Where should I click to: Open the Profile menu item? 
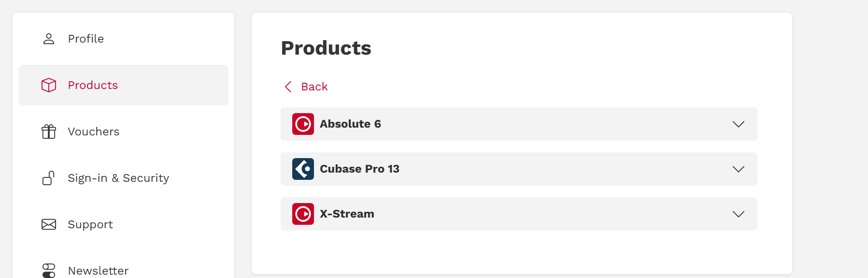(x=86, y=39)
